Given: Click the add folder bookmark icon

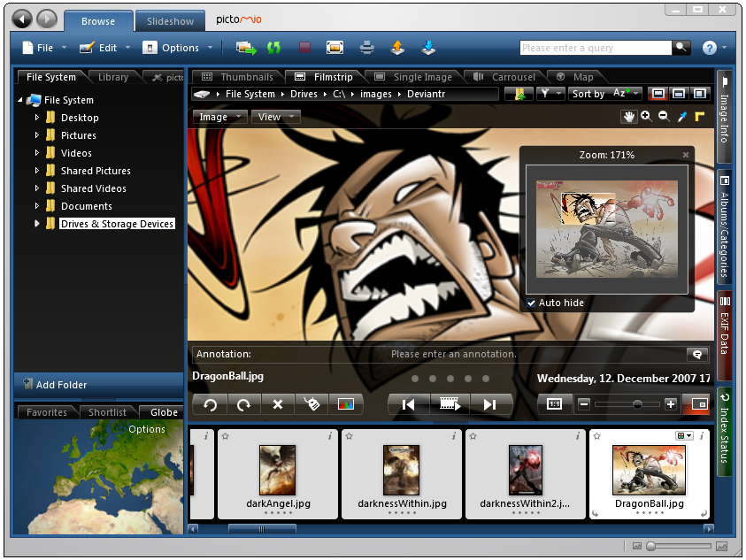Looking at the screenshot, I should point(520,94).
